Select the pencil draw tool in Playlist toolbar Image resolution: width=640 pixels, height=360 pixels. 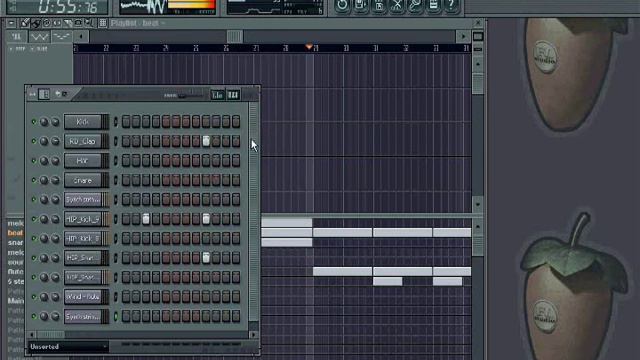[25, 23]
